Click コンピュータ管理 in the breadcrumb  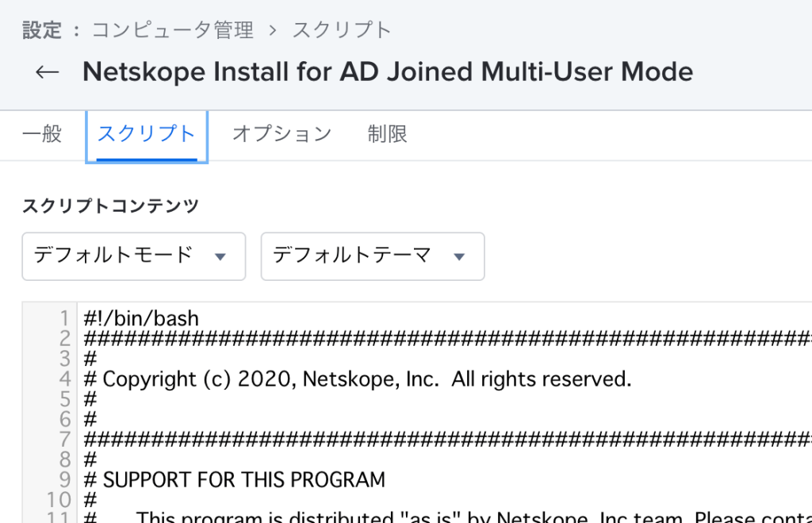172,30
